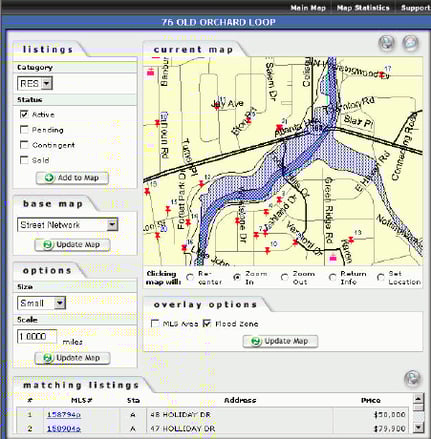Screen dimensions: 431x439
Task: Toggle the Sold status checkbox
Action: 24,160
